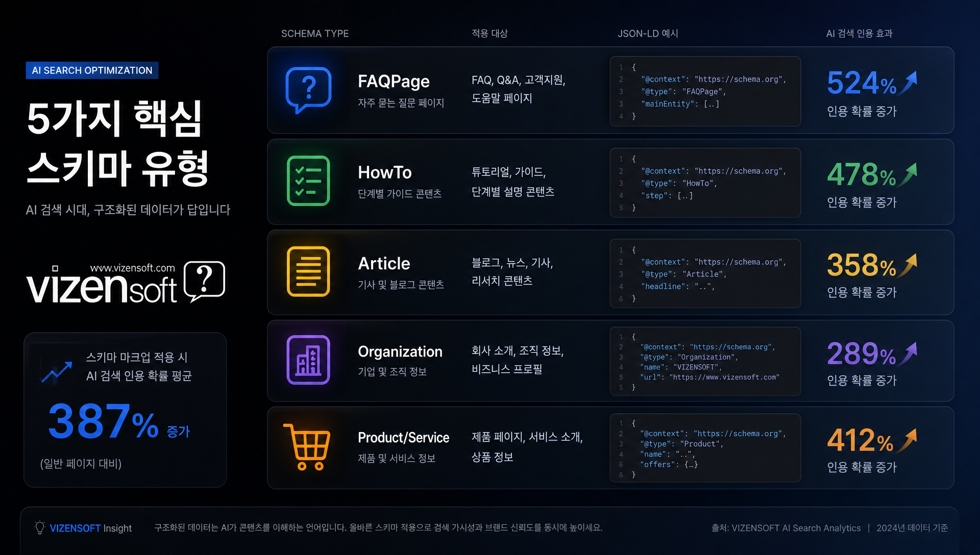
Task: Click the JSON-LD 예시 column header
Action: [648, 34]
